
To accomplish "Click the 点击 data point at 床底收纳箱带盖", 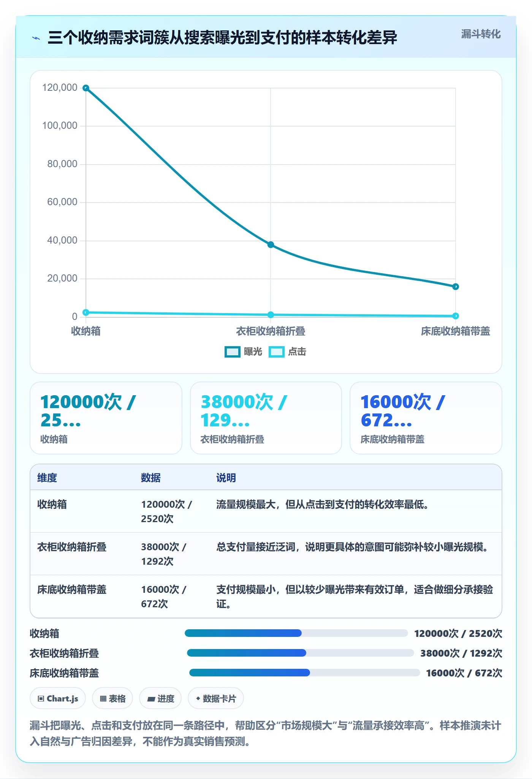I will (456, 316).
